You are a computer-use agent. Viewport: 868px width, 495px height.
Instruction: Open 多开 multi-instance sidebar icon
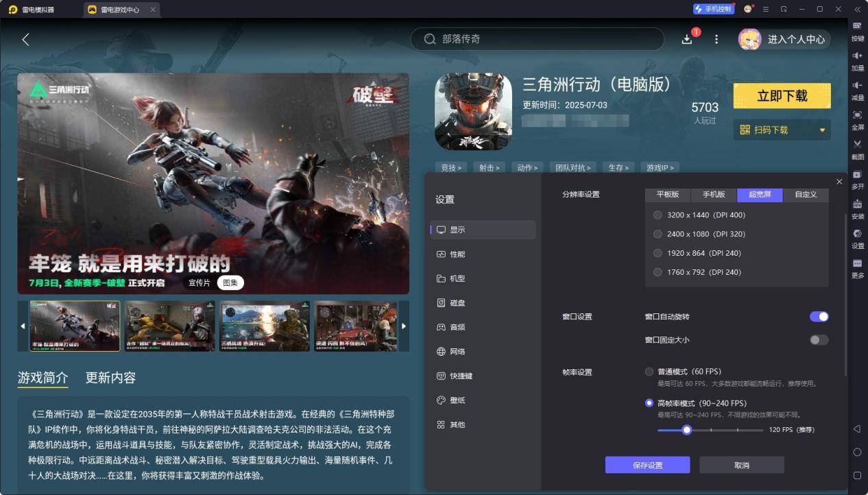click(x=857, y=178)
